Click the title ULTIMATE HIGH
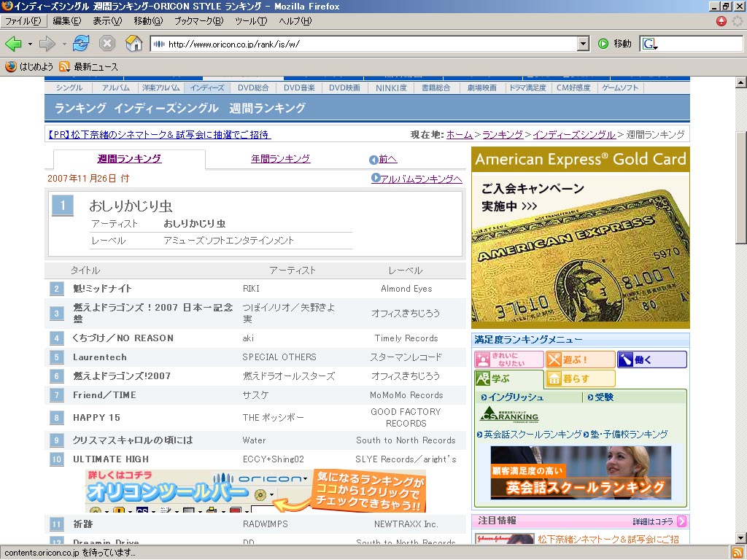 click(x=111, y=459)
